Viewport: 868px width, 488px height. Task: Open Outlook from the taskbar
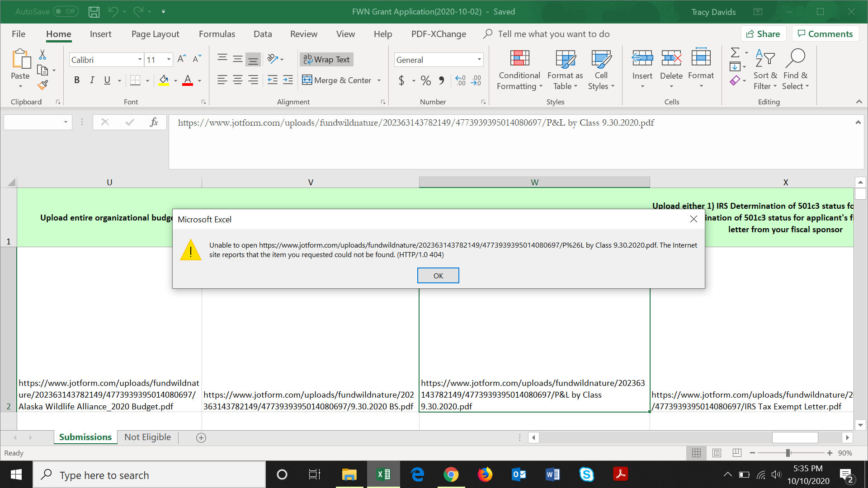pos(519,474)
